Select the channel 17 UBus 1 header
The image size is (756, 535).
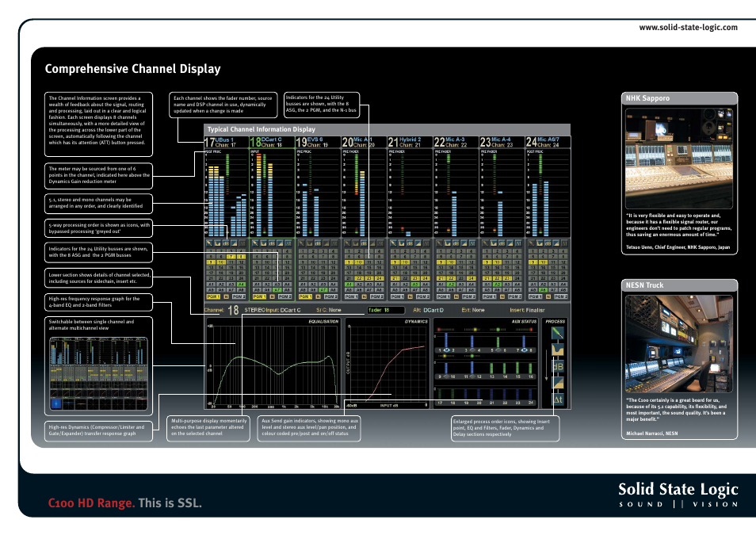click(x=226, y=142)
